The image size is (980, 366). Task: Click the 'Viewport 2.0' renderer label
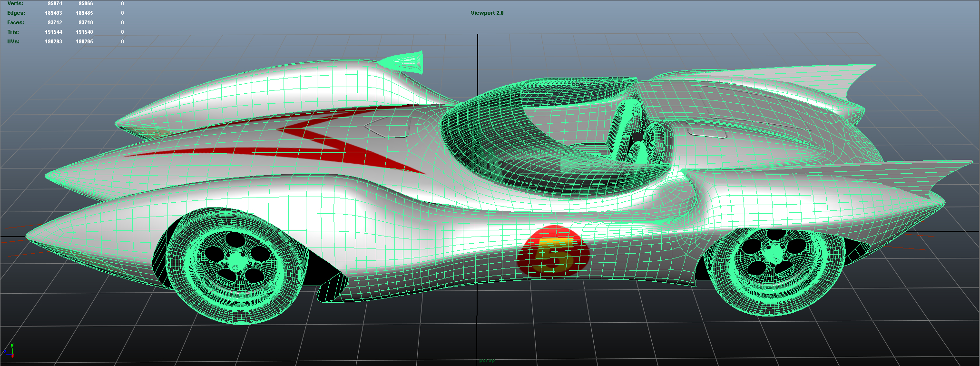click(487, 13)
